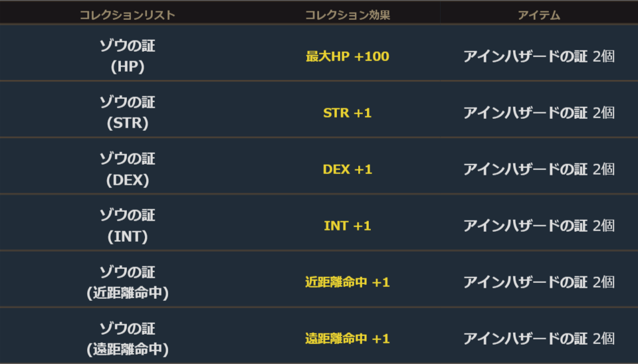Click アインハザードの証 2個 in the DEX row

click(x=538, y=169)
